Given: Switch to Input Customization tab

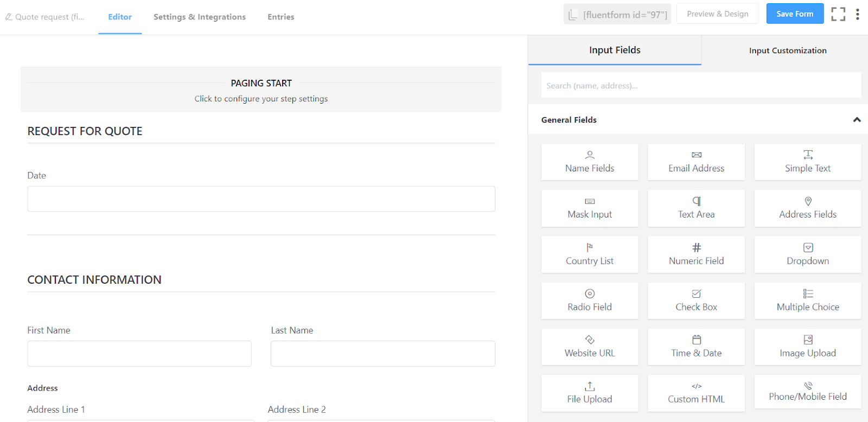Looking at the screenshot, I should pyautogui.click(x=788, y=50).
